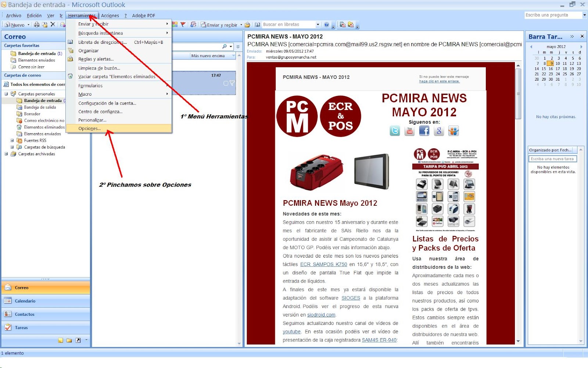Click the Twitter icon in the newsletter
The image size is (588, 368).
coord(395,131)
